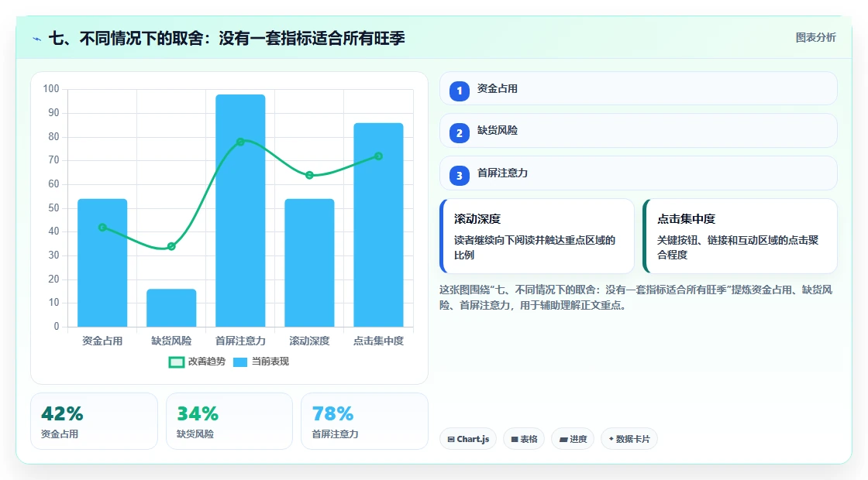
Task: Select the 首屏注意力 list item
Action: click(x=639, y=173)
